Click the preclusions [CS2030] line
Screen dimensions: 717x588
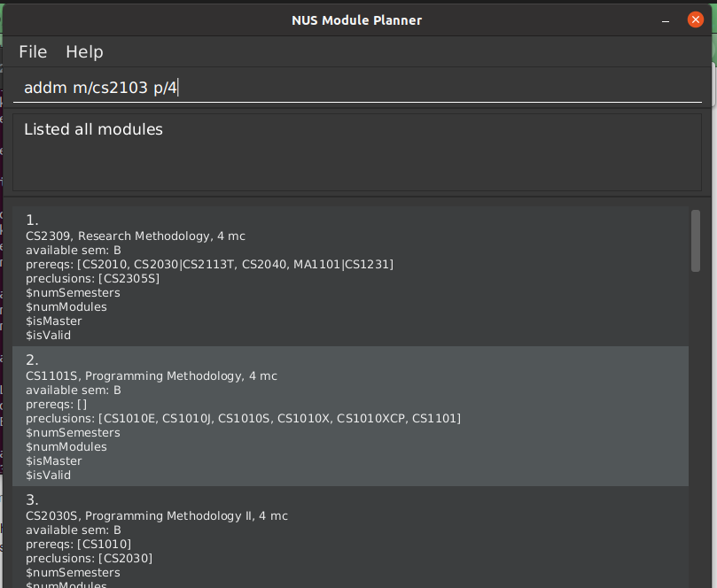click(90, 558)
